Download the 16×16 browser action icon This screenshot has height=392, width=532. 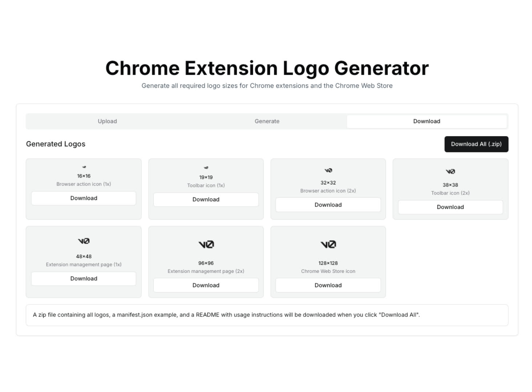tap(84, 198)
